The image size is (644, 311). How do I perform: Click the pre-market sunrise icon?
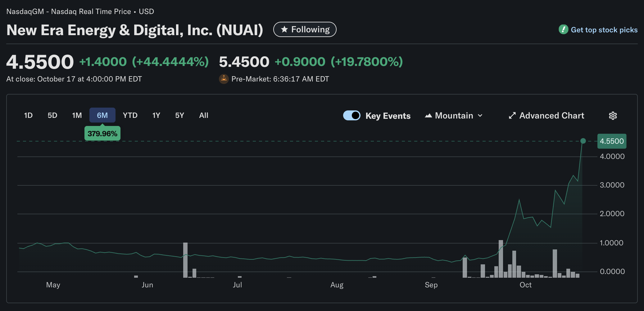pyautogui.click(x=224, y=79)
